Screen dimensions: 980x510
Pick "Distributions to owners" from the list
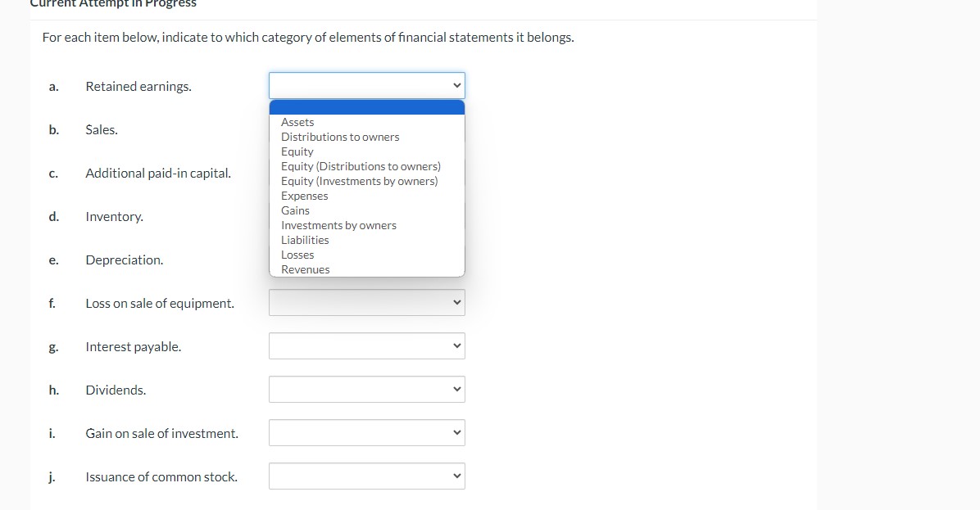tap(339, 137)
